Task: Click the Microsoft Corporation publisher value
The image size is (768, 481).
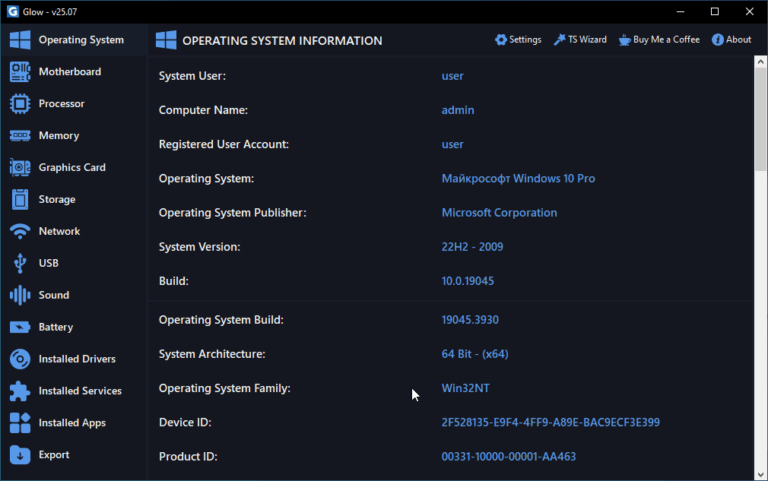Action: tap(499, 213)
